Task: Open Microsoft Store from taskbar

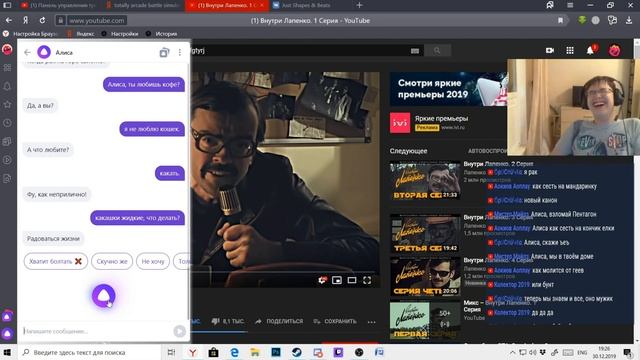Action: 213,352
